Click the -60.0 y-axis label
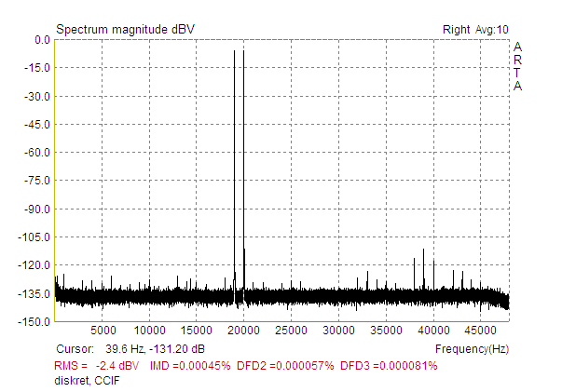Viewport: 562px width, 392px height. coord(37,153)
